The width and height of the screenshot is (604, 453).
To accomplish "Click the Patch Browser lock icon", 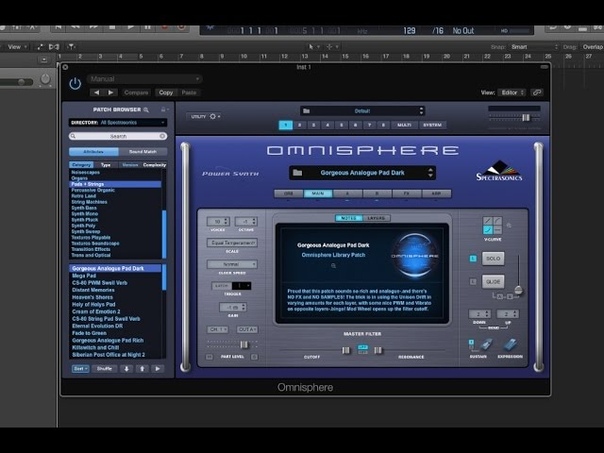I will click(163, 110).
